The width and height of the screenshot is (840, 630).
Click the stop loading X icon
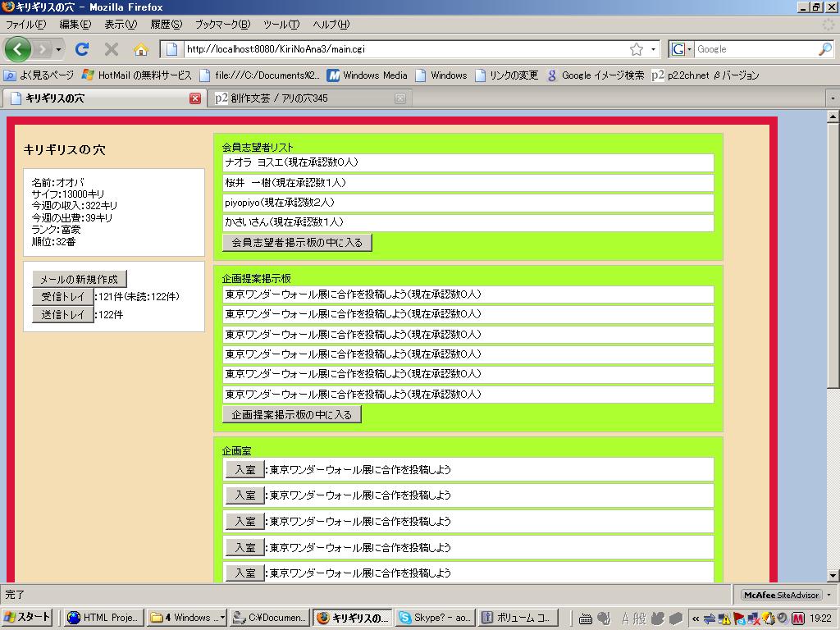tap(112, 49)
